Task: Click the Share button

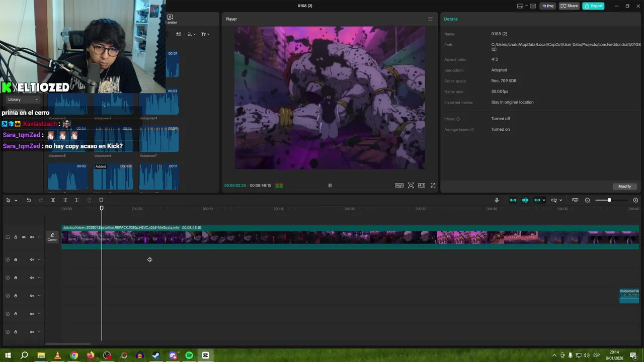Action: (x=570, y=6)
